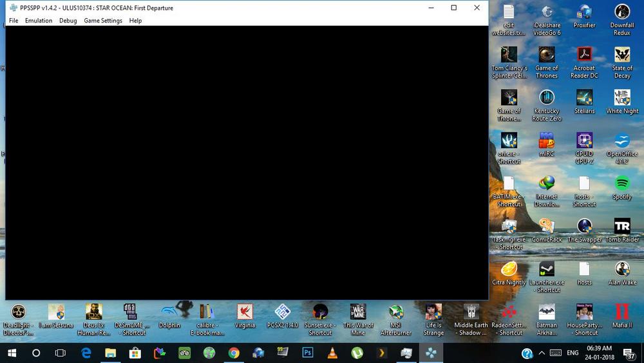Open the Spotify desktop icon

click(x=621, y=184)
